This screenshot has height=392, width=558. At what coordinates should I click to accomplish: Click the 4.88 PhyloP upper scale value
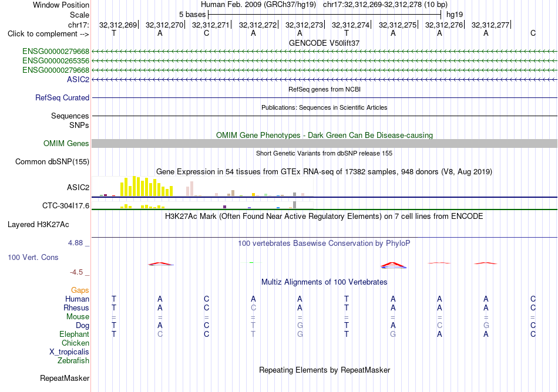point(75,243)
